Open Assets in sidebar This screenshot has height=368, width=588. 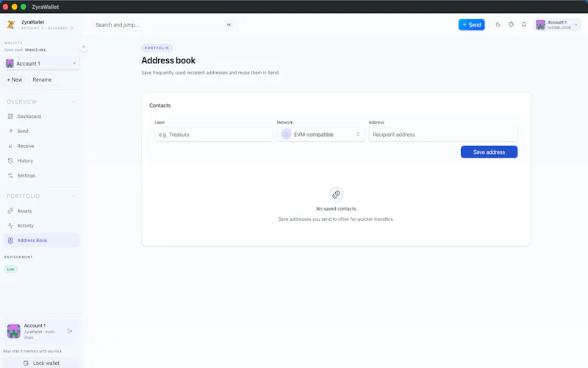42,211
